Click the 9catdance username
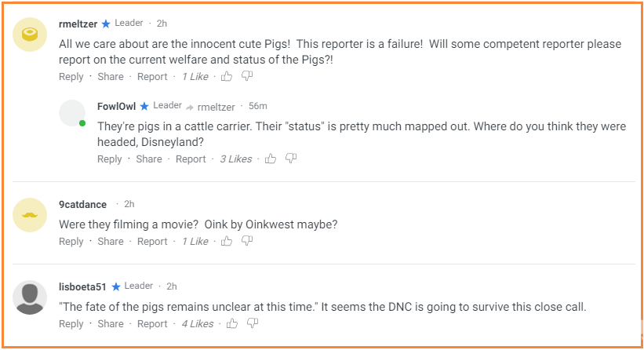 click(x=83, y=205)
